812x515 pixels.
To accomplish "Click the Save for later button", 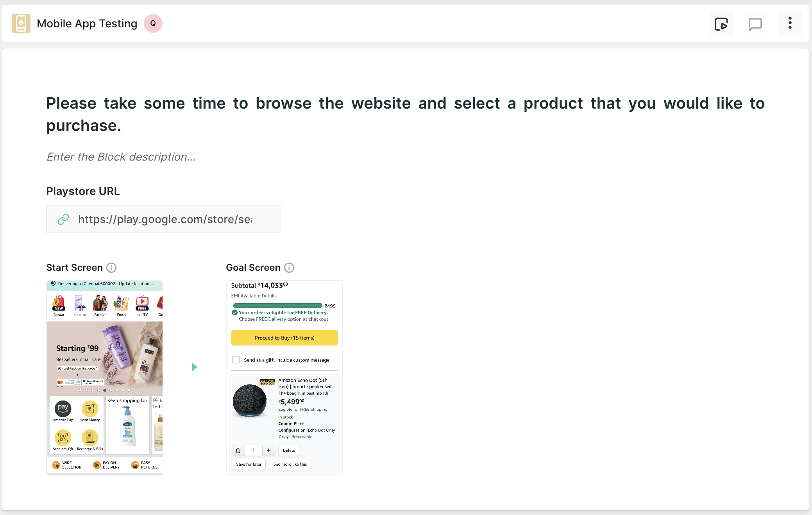I will (249, 464).
